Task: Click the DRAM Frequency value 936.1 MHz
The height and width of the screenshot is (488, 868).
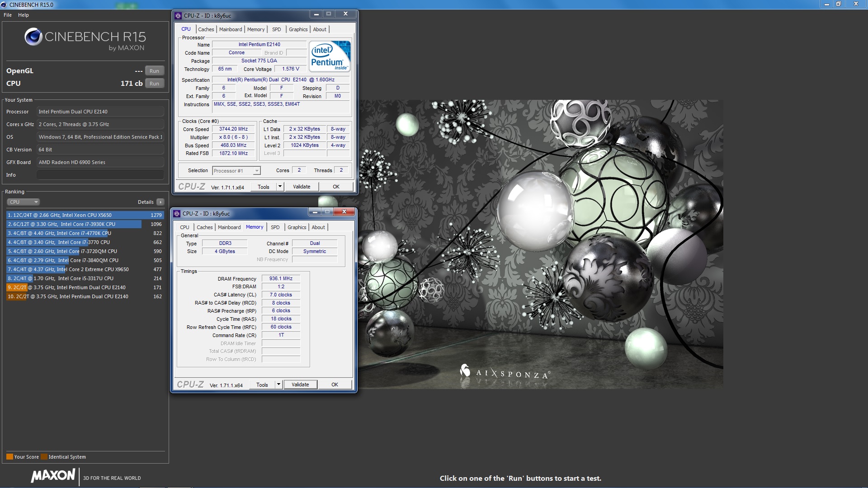Action: coord(281,279)
